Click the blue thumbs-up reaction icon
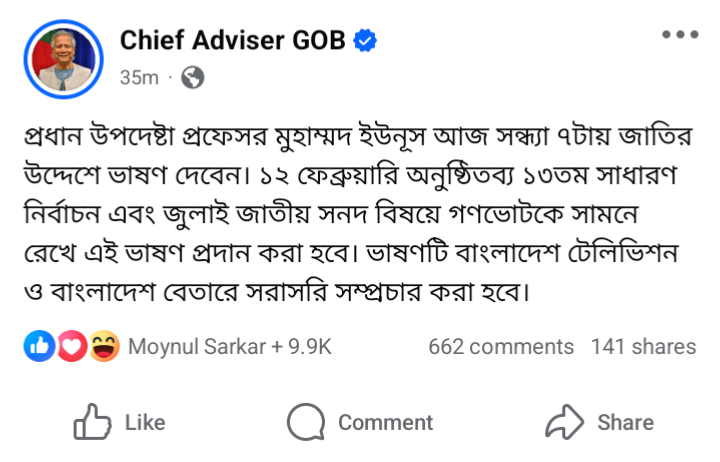 [x=40, y=347]
